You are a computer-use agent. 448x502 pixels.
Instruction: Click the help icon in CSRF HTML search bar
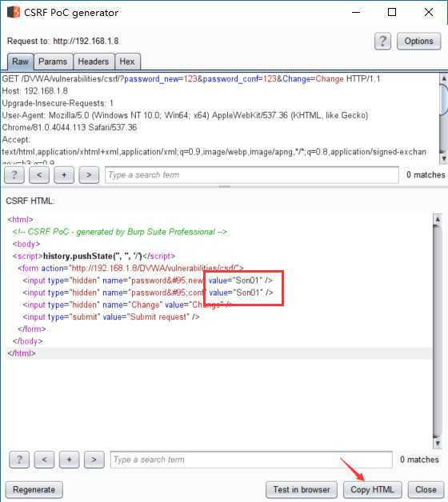[x=19, y=460]
